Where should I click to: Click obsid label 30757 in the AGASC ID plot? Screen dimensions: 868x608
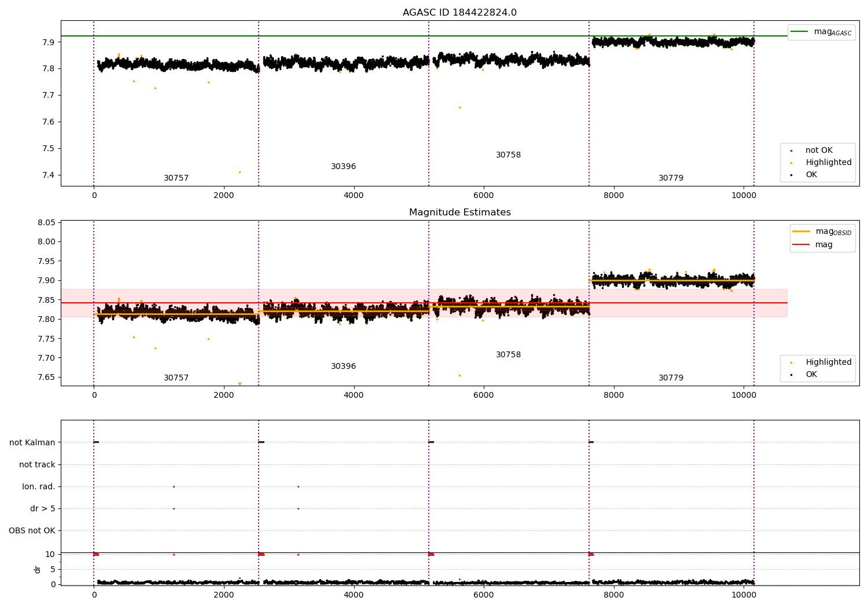click(x=176, y=178)
